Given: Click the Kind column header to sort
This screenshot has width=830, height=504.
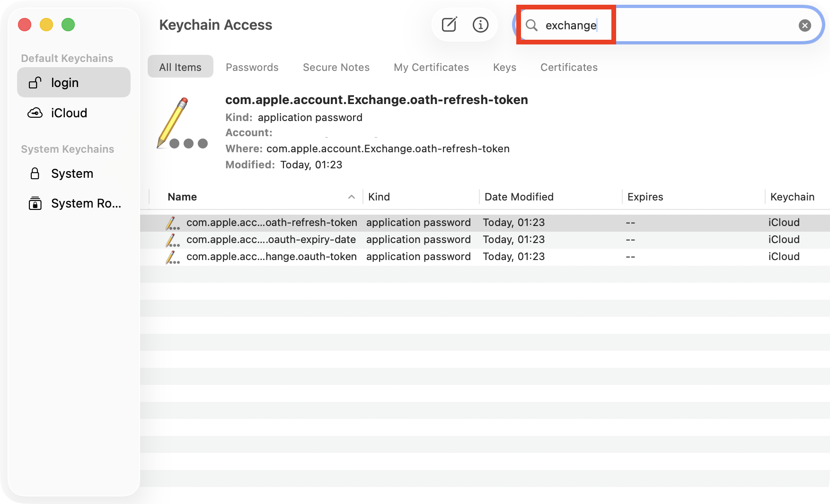Looking at the screenshot, I should coord(379,197).
